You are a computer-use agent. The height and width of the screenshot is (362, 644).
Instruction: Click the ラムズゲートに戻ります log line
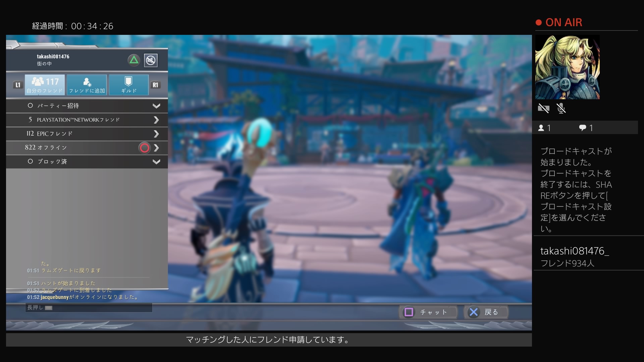pos(64,271)
